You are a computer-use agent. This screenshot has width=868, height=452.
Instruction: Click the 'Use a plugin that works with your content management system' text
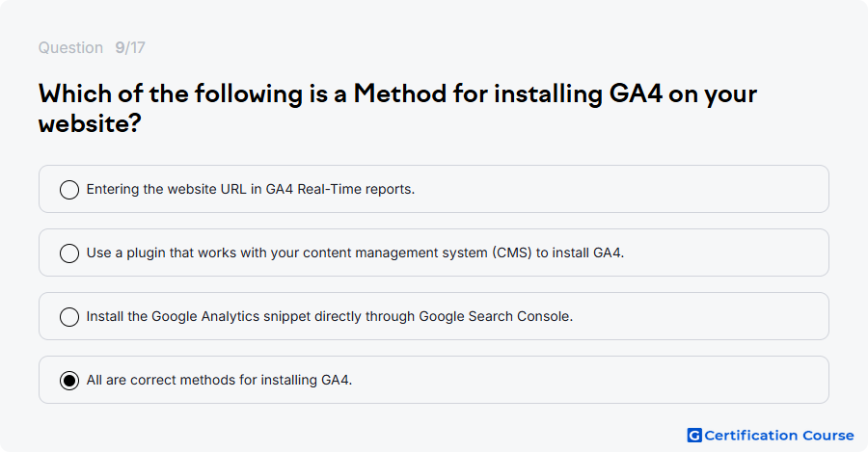tap(355, 253)
